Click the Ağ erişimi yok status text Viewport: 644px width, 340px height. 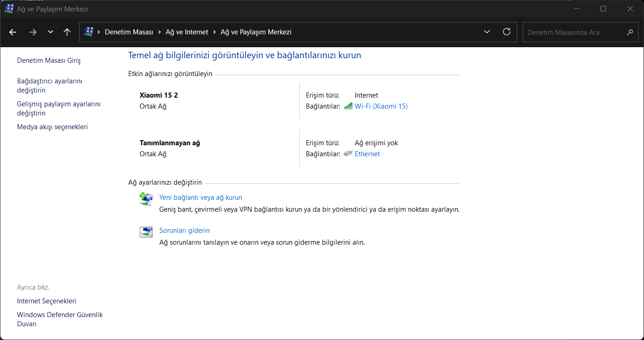pos(376,143)
